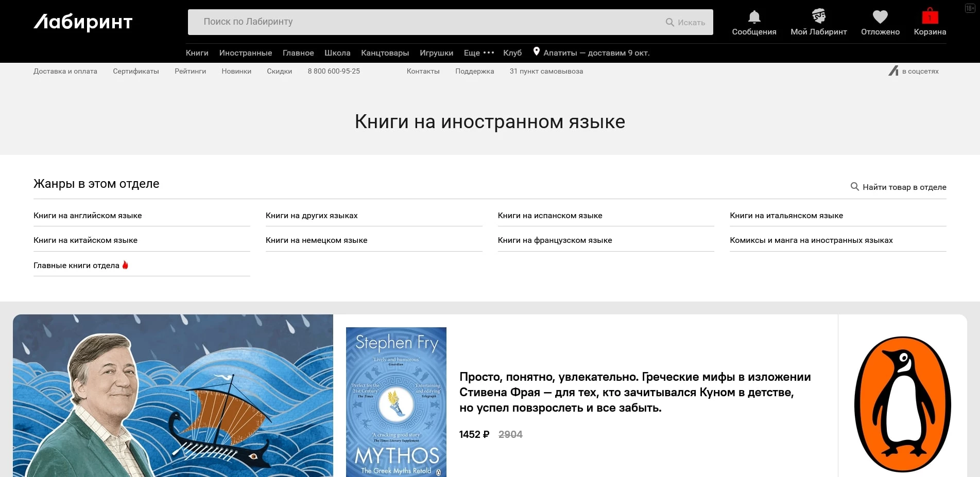Click the magnifier to run a search

point(669,22)
